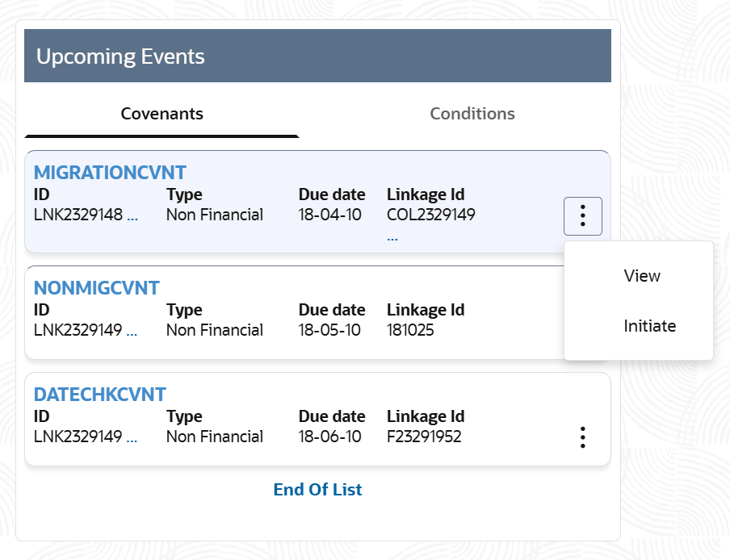
Task: Expand the truncated ID in the MIGRATIONCVNT card
Action: coord(132,215)
